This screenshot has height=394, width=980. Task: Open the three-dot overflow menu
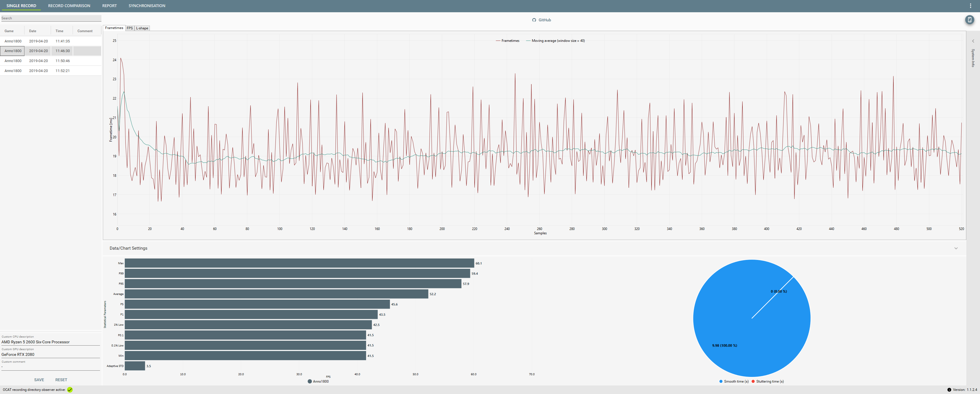pos(971,6)
